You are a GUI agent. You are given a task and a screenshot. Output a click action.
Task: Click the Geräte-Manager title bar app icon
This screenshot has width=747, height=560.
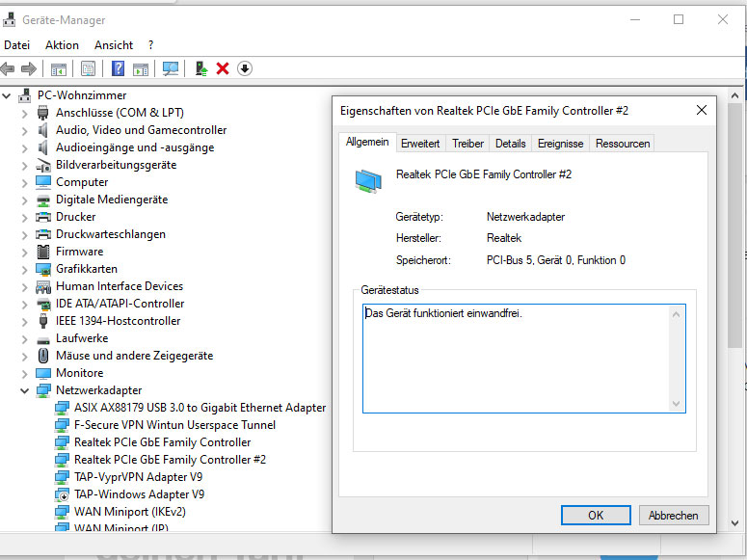(x=9, y=19)
